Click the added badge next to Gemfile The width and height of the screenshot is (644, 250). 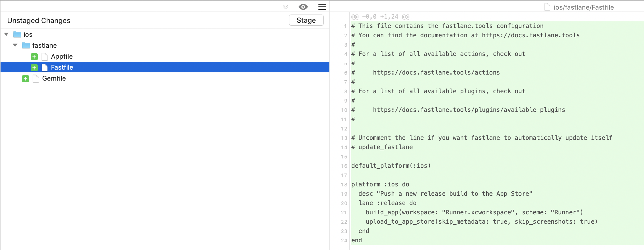click(x=25, y=79)
